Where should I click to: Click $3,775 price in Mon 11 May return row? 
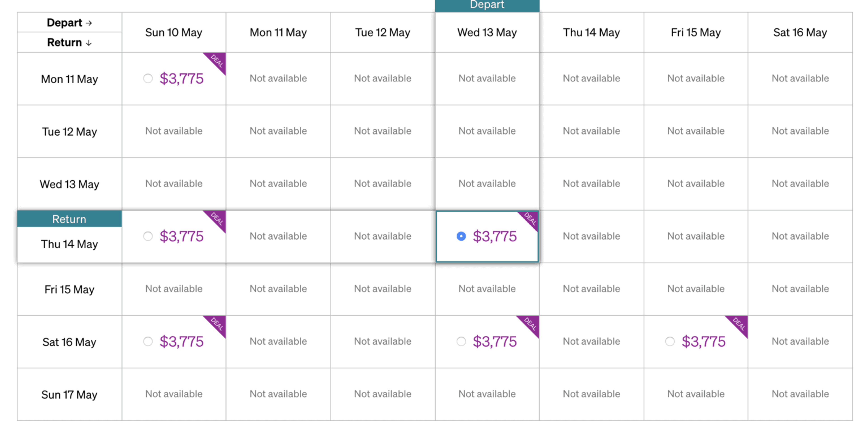click(x=182, y=78)
